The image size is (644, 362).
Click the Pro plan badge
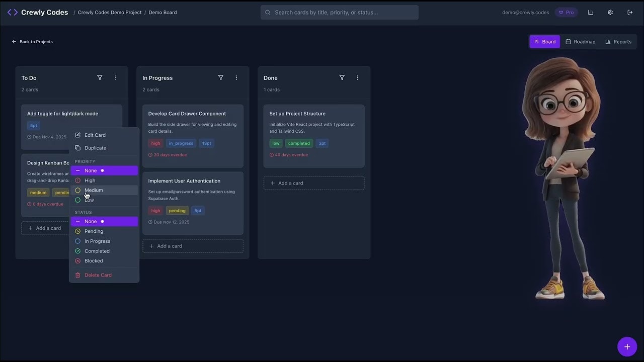[567, 12]
